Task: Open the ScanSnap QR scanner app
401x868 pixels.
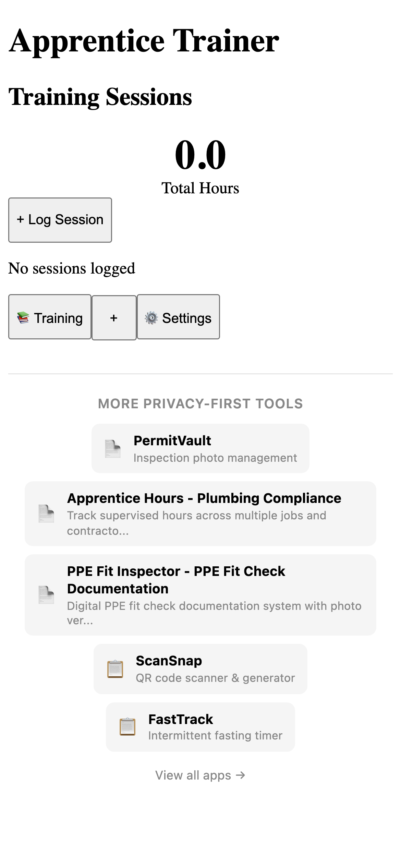Action: [x=200, y=668]
